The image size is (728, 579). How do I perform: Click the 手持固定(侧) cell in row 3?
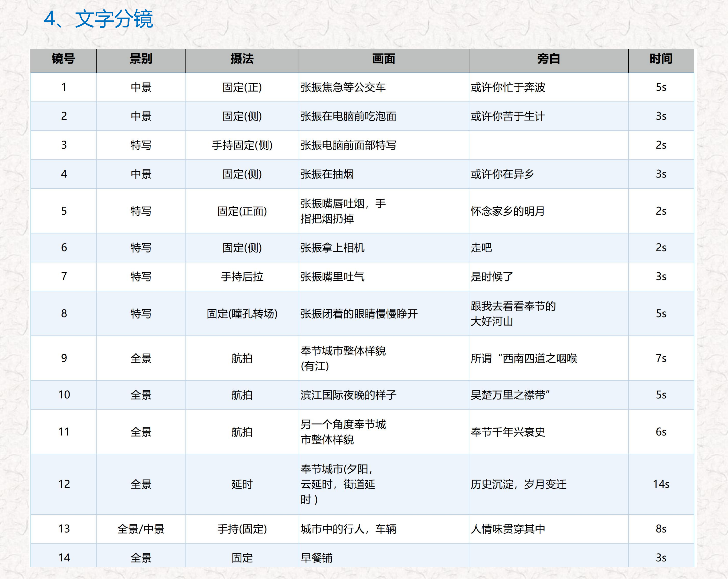click(x=242, y=145)
